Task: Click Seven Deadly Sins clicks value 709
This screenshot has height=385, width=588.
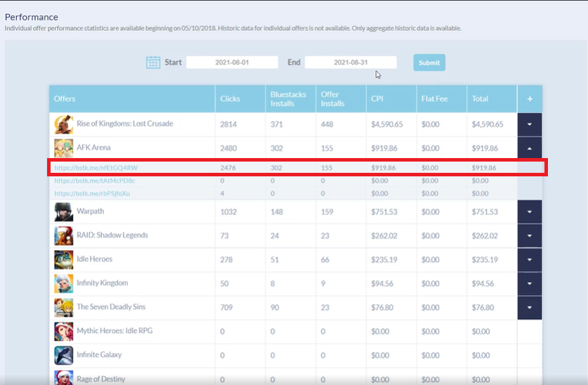Action: click(226, 308)
